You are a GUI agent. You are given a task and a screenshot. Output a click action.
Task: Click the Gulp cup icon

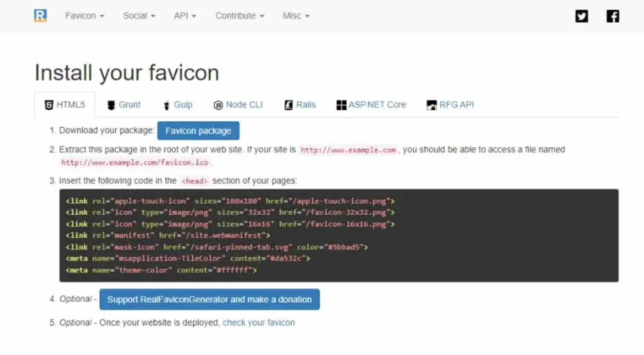pyautogui.click(x=166, y=106)
